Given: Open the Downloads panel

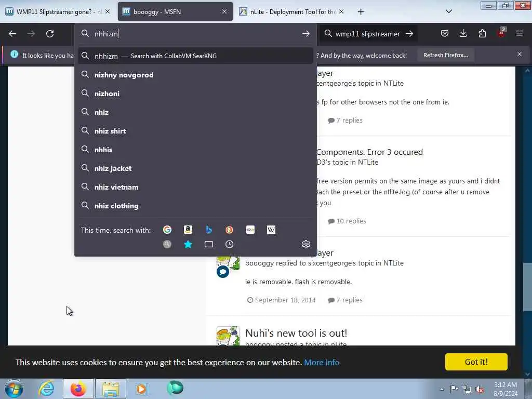Looking at the screenshot, I should 463,33.
